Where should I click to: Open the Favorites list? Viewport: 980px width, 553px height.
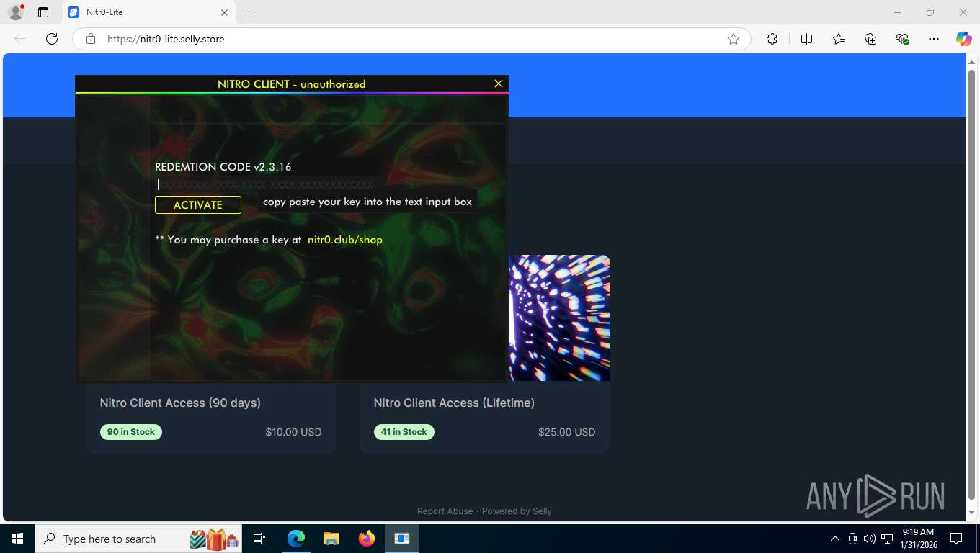839,39
